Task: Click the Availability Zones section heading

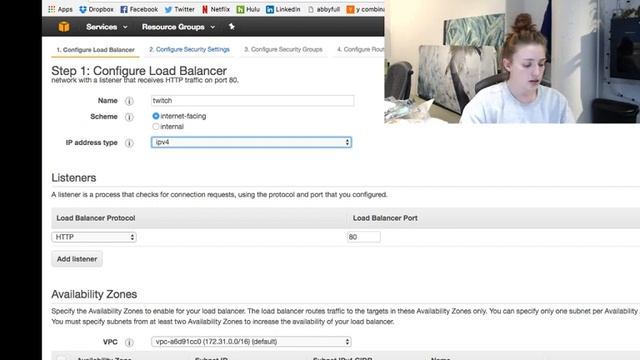Action: (94, 294)
